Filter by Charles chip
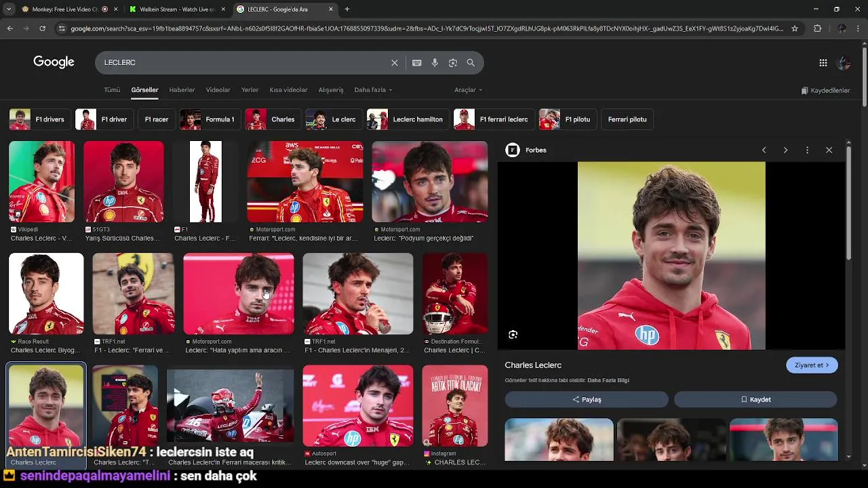The height and width of the screenshot is (488, 868). [272, 119]
